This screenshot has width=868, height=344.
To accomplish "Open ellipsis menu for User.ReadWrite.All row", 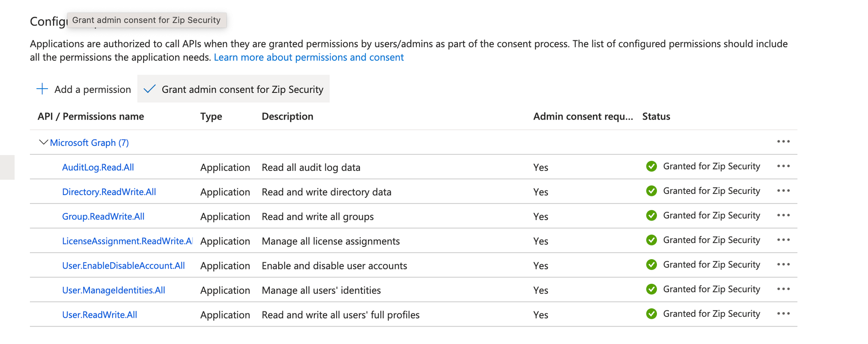I will [x=783, y=313].
